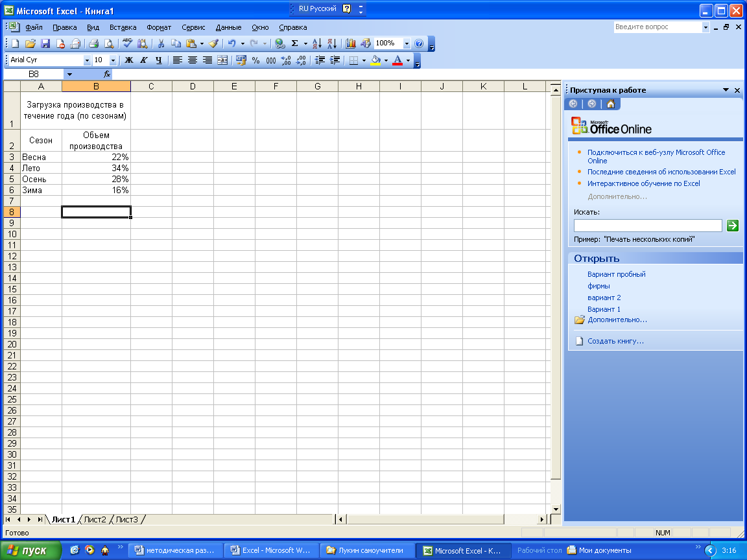This screenshot has width=747, height=560.
Task: Open the Name Box dropdown arrow
Action: pos(69,75)
